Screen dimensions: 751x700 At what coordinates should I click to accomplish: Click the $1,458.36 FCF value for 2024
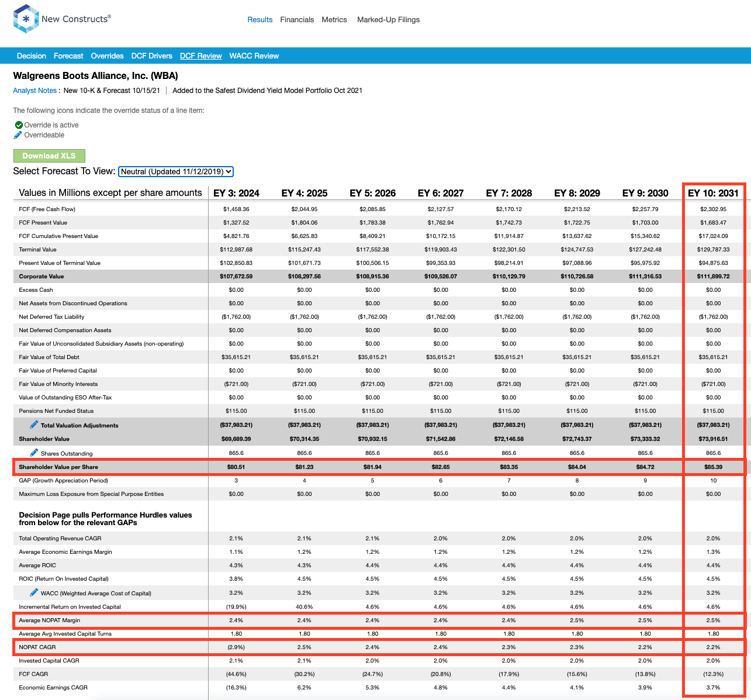point(236,209)
